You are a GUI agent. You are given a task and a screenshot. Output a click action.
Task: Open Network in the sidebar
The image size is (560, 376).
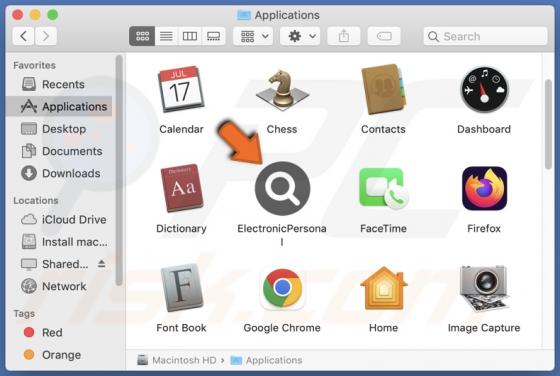59,286
